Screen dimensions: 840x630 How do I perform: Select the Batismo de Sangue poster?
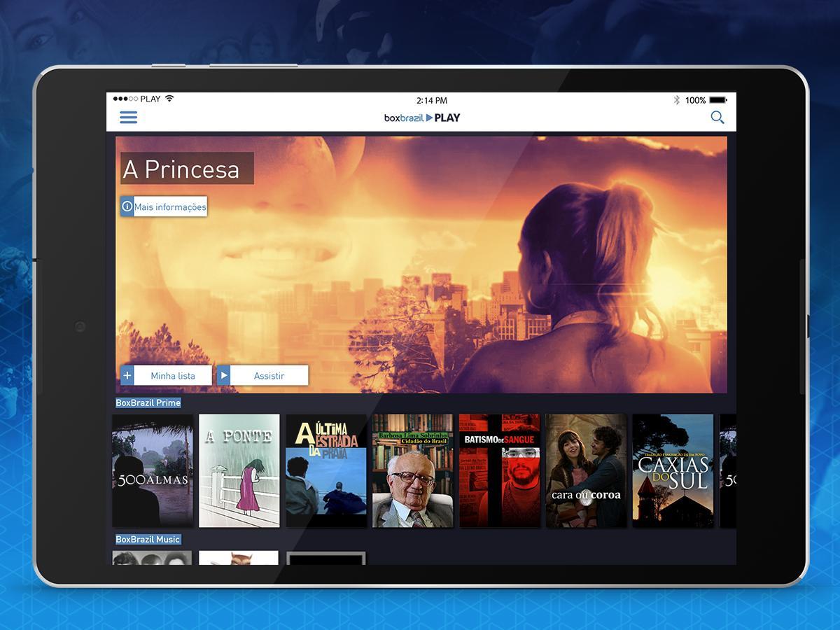tap(500, 470)
